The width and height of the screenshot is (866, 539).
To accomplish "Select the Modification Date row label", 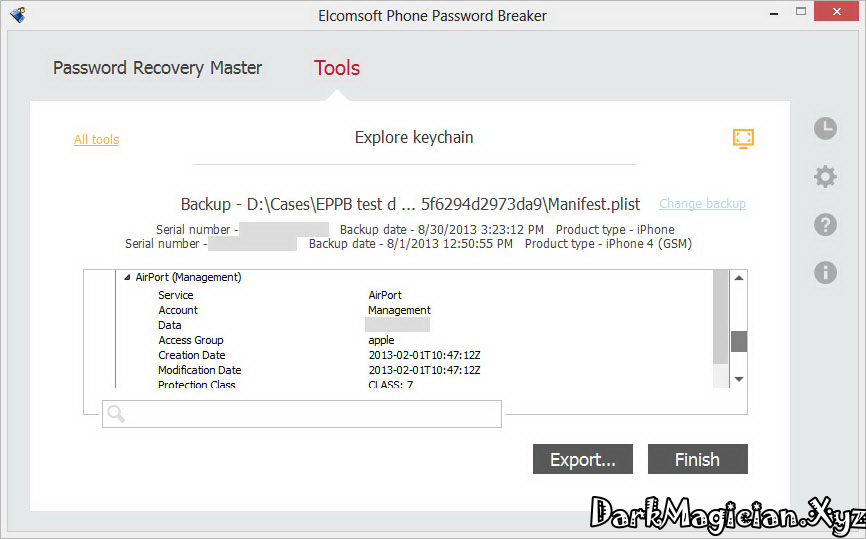I will pyautogui.click(x=199, y=369).
